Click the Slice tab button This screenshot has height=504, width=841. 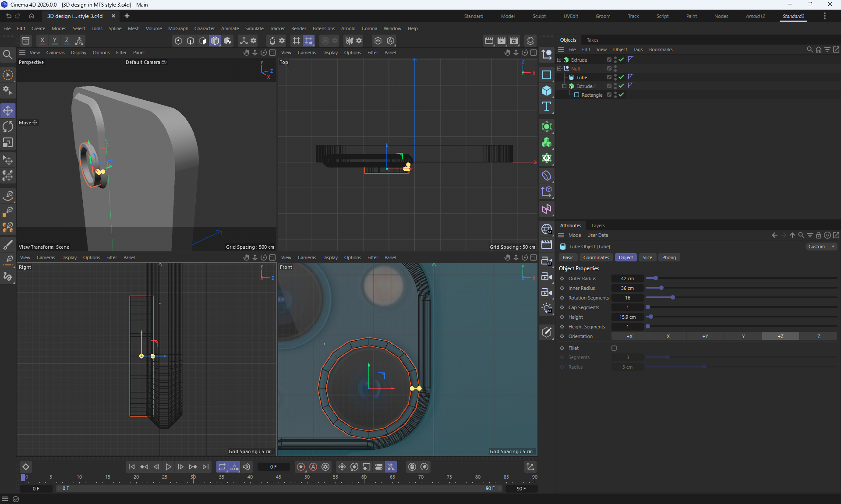pos(647,257)
